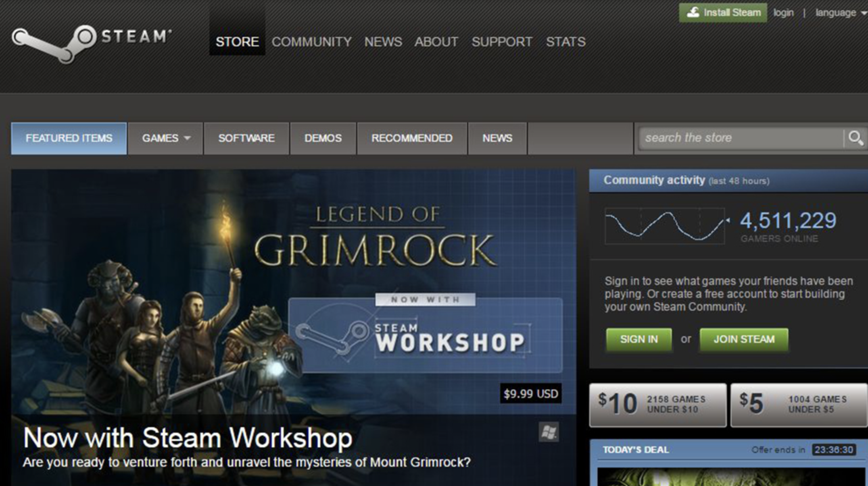Open the Stats page
Screen dimensions: 868x486
[565, 42]
